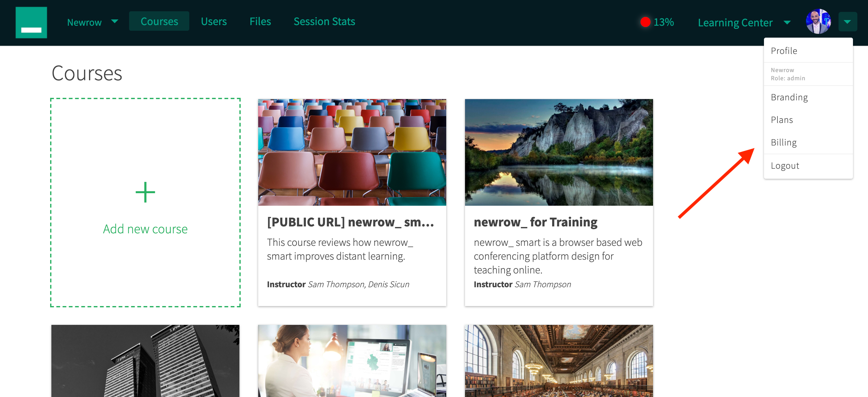
Task: Open Branding settings from menu
Action: (x=789, y=97)
